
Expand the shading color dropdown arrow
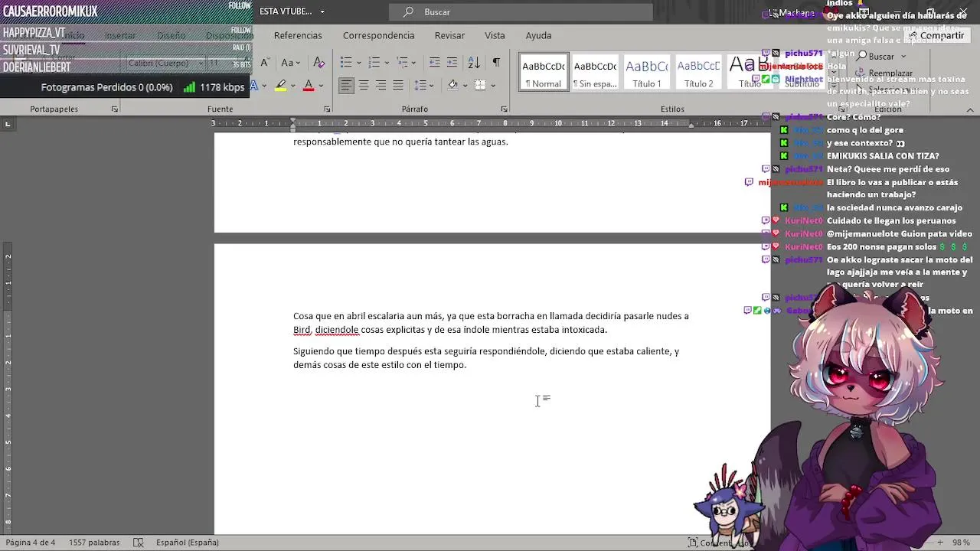tap(465, 86)
